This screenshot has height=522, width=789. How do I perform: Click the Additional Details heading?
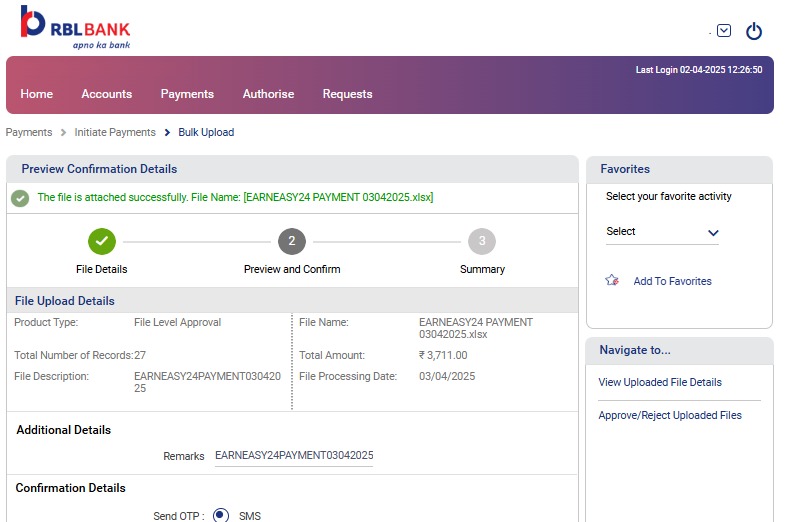(x=63, y=430)
